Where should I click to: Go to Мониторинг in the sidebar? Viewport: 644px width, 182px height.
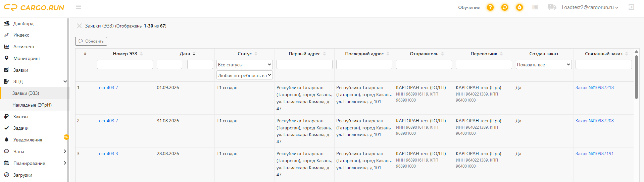pos(27,58)
